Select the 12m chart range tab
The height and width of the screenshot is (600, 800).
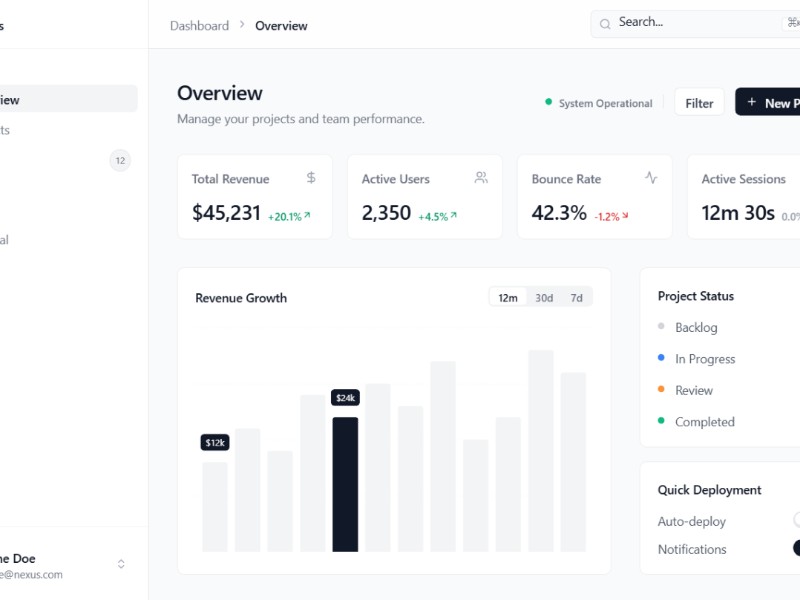coord(508,298)
